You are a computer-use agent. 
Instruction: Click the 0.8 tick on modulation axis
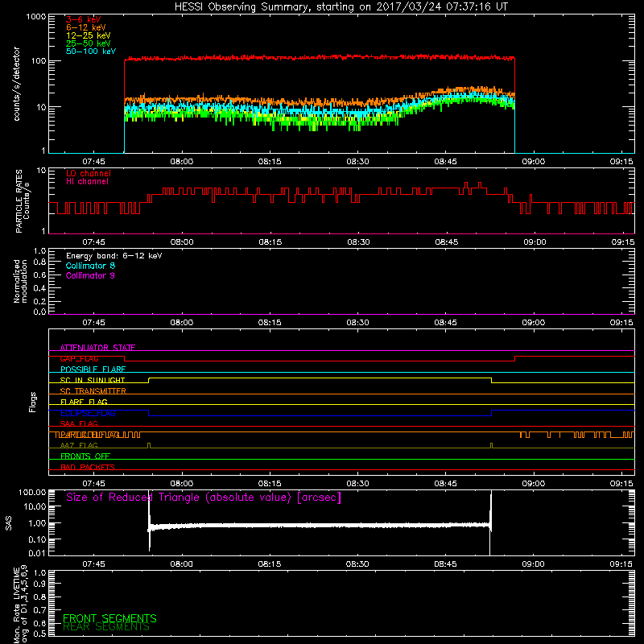pos(39,262)
